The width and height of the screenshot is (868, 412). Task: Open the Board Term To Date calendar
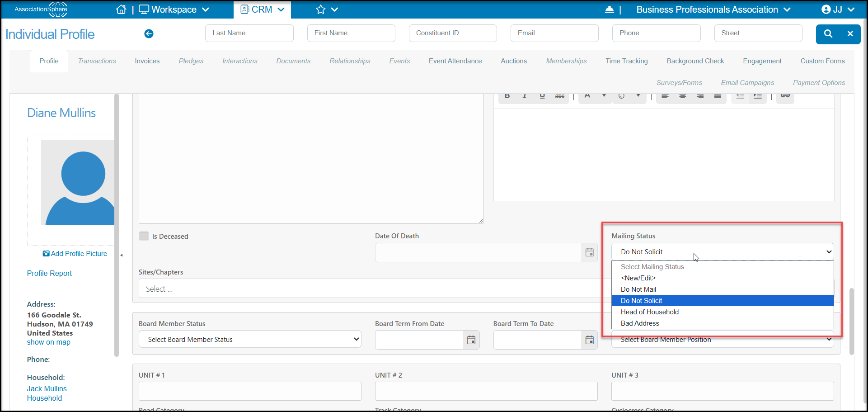[589, 340]
